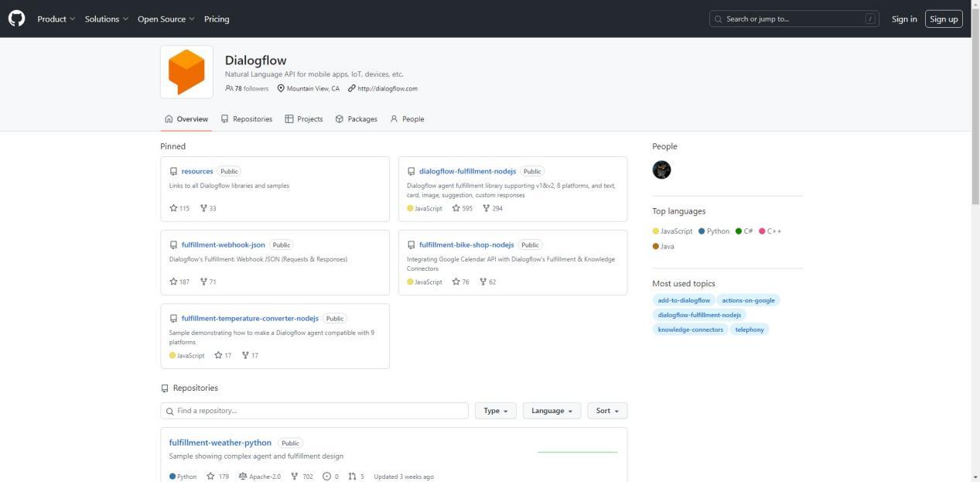Click the Apache-2.0 license label

point(260,477)
